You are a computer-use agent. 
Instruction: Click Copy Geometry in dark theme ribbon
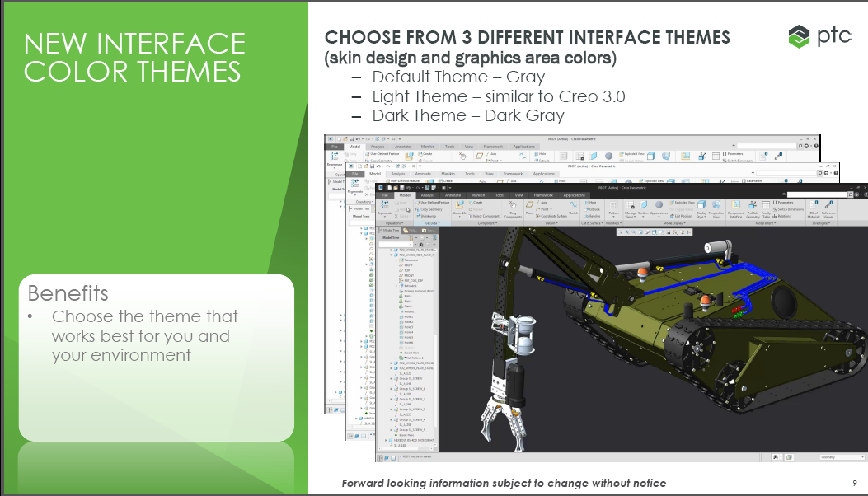click(x=429, y=209)
